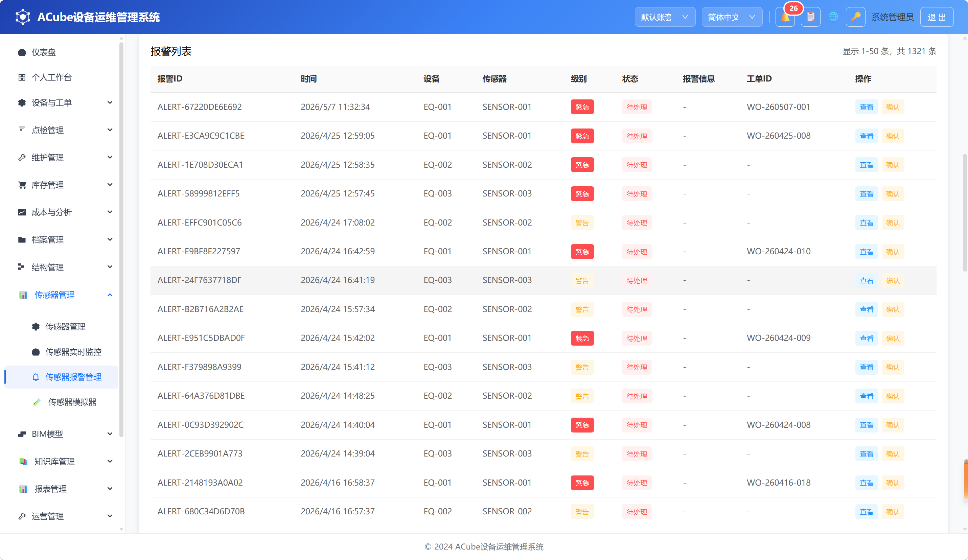Viewport: 968px width, 560px height.
Task: Expand 成本与分析 menu
Action: point(62,212)
